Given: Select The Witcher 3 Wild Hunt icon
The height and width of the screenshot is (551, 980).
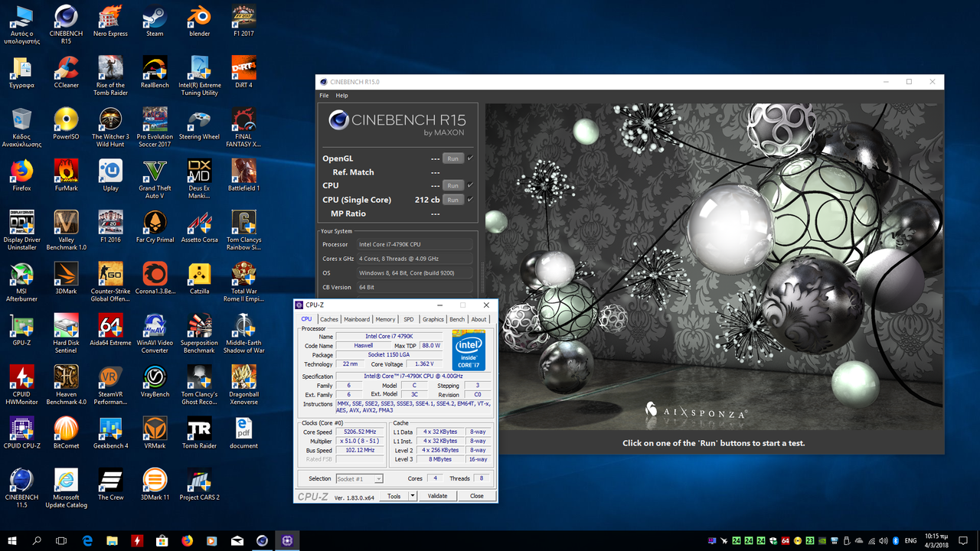Looking at the screenshot, I should pyautogui.click(x=110, y=128).
